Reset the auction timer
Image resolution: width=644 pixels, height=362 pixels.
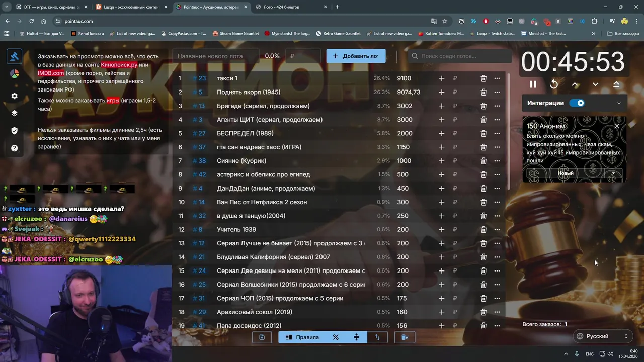(554, 84)
